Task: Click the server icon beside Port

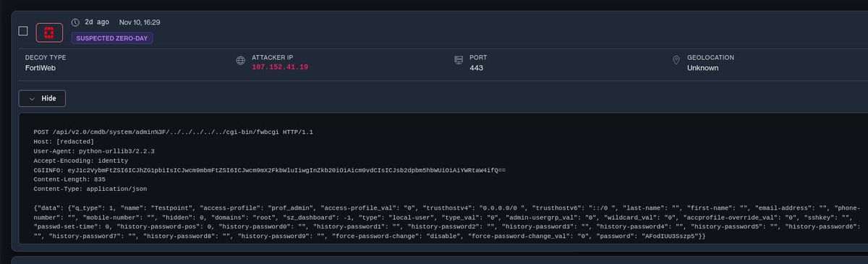Action: point(459,61)
